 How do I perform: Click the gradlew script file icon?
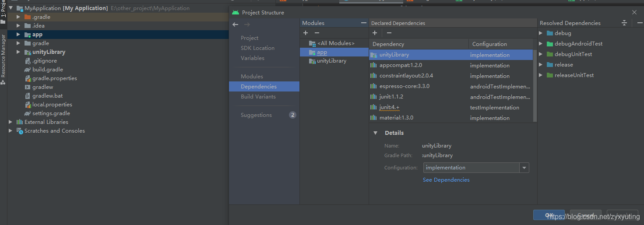tap(28, 87)
